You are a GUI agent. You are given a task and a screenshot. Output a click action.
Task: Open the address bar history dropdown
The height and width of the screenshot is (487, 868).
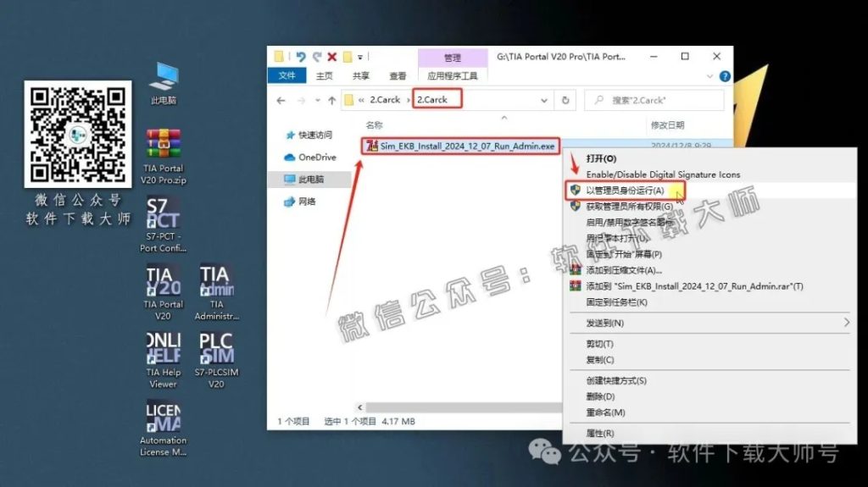[x=544, y=100]
